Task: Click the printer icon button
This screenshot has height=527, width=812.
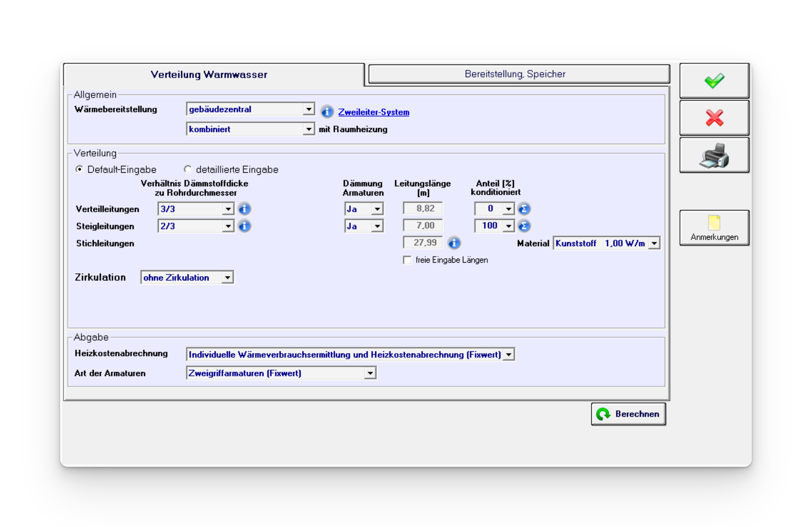Action: [x=714, y=155]
